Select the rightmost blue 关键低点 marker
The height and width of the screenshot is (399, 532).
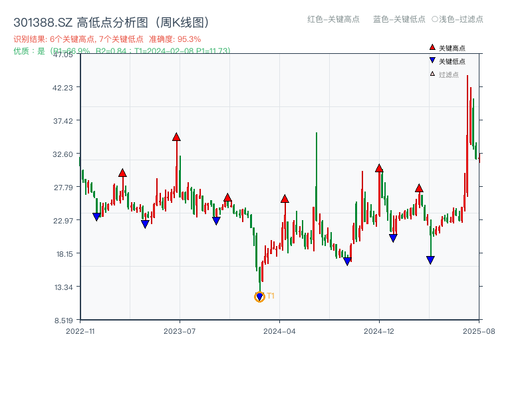[x=430, y=259]
